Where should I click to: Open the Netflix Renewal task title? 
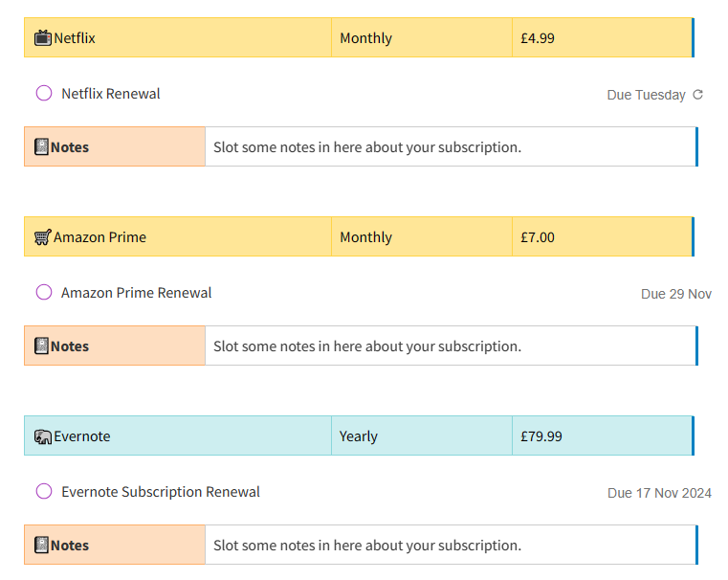(111, 94)
